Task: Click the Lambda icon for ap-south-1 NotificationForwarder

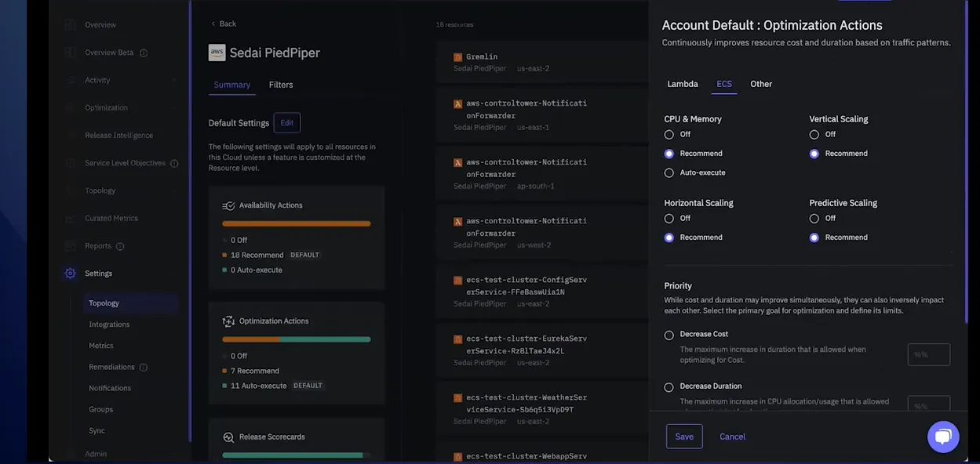Action: click(x=457, y=162)
